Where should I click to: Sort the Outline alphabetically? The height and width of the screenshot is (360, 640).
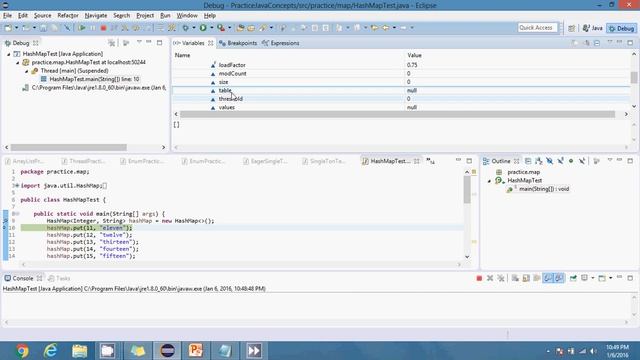coord(539,161)
